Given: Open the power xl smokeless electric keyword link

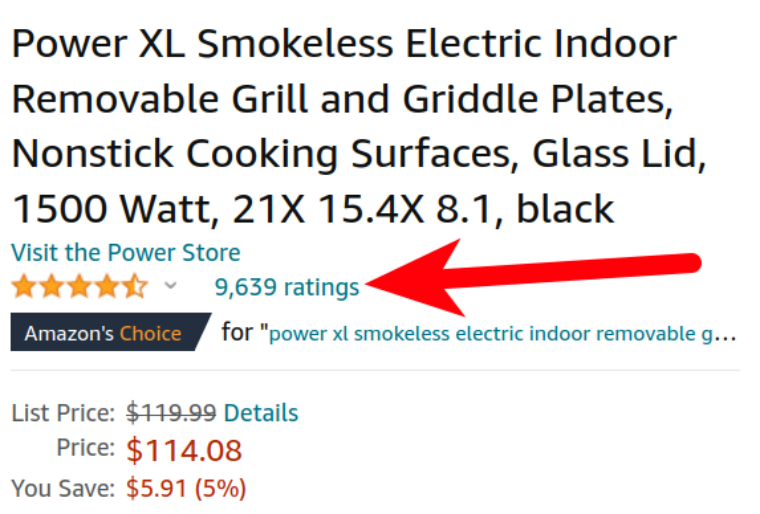Looking at the screenshot, I should tap(503, 334).
